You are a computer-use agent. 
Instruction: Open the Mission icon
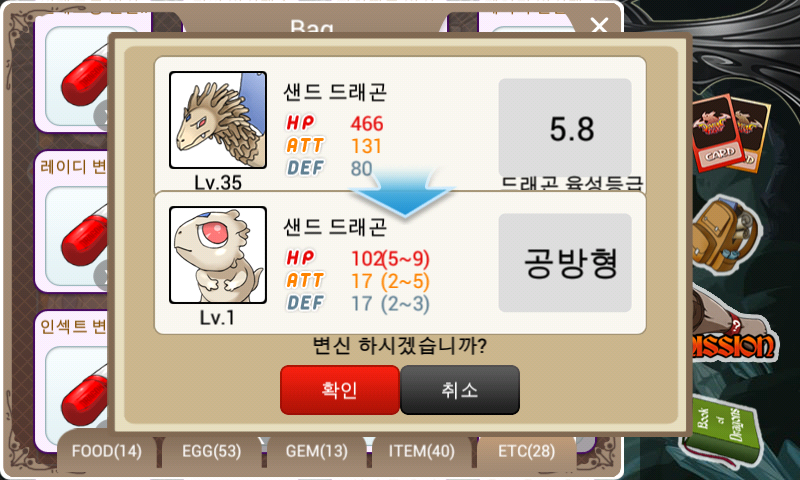pos(733,341)
